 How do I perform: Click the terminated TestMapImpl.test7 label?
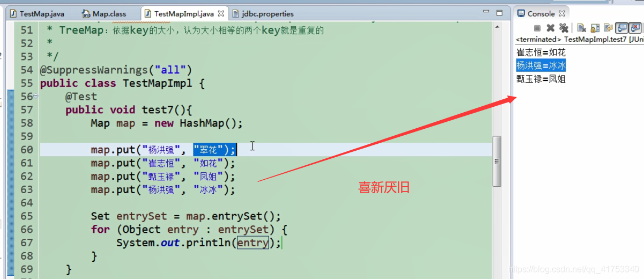tap(579, 39)
